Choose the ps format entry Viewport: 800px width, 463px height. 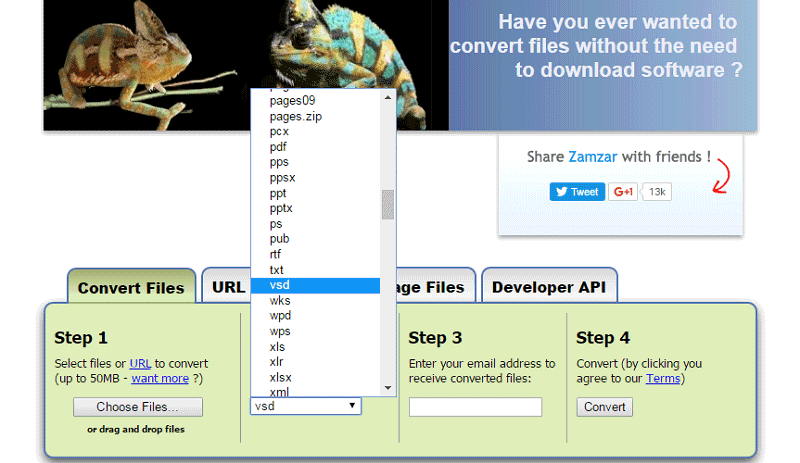click(x=315, y=224)
